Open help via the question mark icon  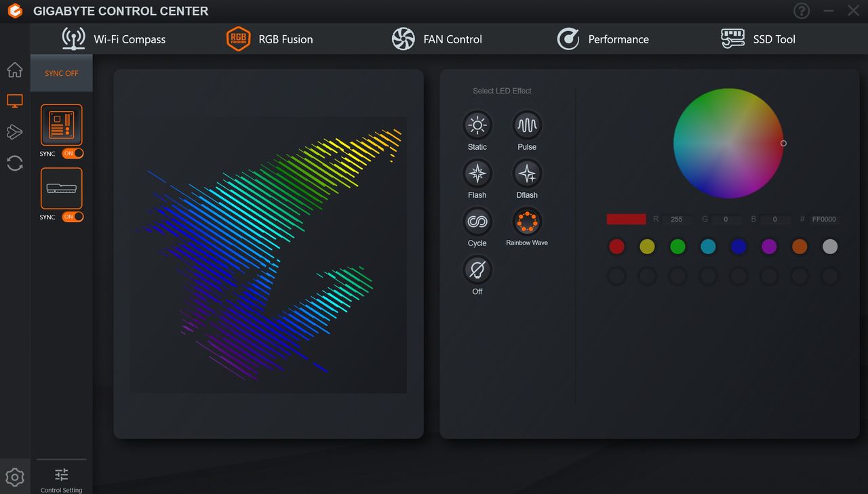click(x=802, y=11)
